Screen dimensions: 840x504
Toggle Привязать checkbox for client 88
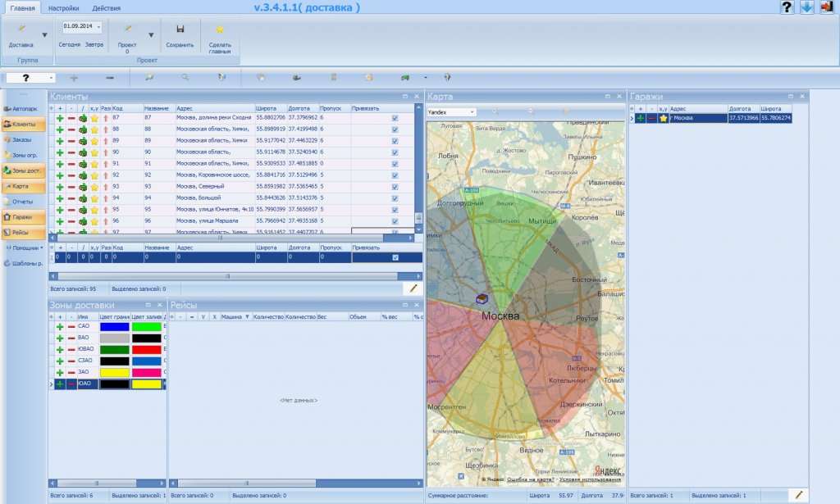point(395,129)
